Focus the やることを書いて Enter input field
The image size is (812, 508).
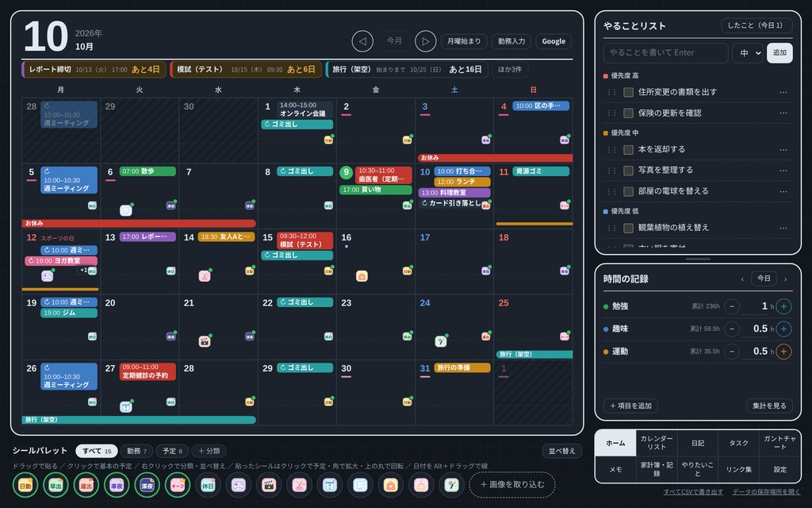tap(665, 53)
